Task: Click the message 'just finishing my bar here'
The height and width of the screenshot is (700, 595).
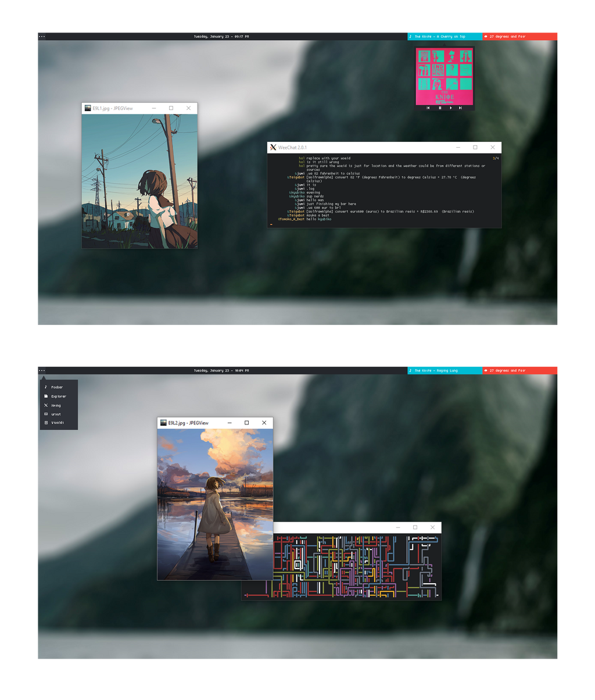Action: point(331,204)
